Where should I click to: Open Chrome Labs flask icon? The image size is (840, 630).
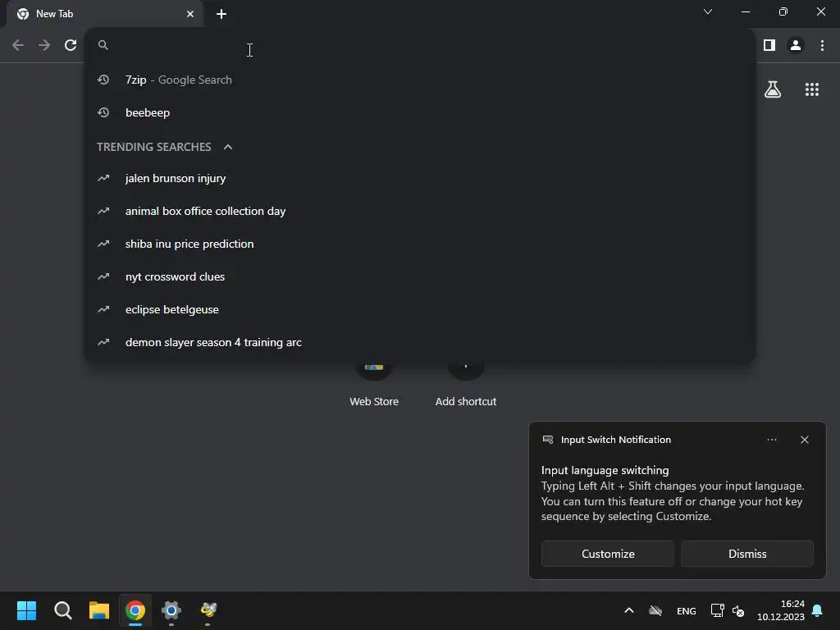[773, 89]
